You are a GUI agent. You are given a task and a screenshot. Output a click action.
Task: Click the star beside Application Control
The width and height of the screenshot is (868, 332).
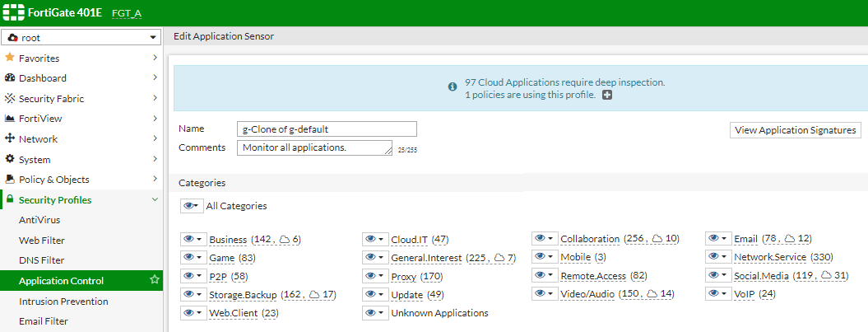click(x=154, y=281)
